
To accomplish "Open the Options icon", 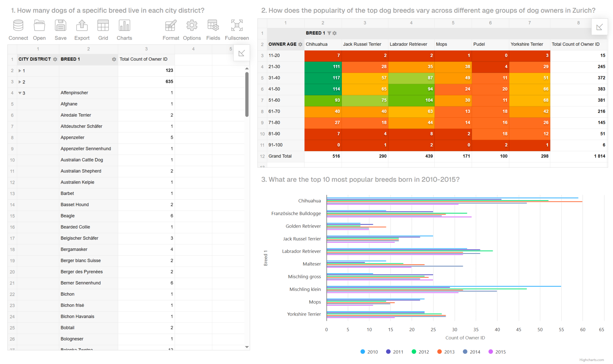I will [x=192, y=25].
